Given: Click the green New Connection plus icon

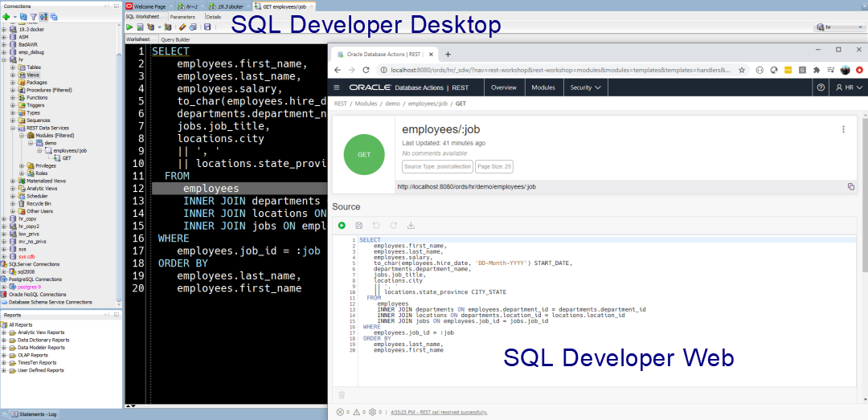Looking at the screenshot, I should 6,17.
